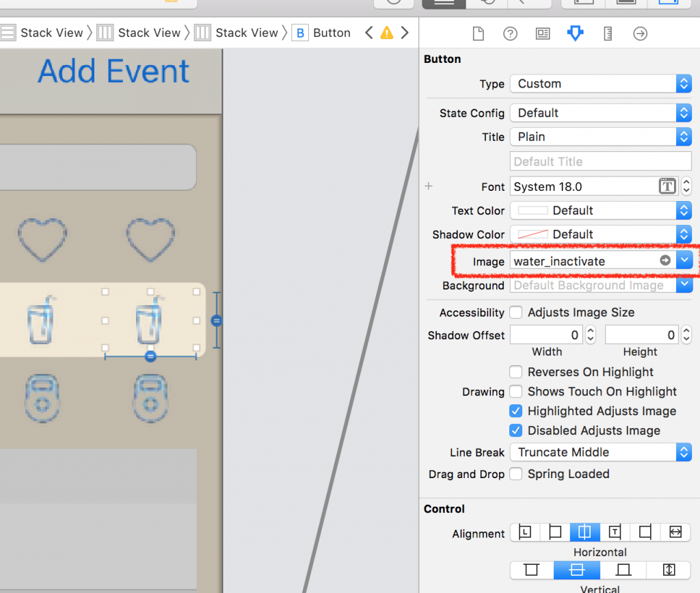Image resolution: width=700 pixels, height=593 pixels.
Task: Enable Adjusts Image Size checkbox
Action: [x=515, y=312]
